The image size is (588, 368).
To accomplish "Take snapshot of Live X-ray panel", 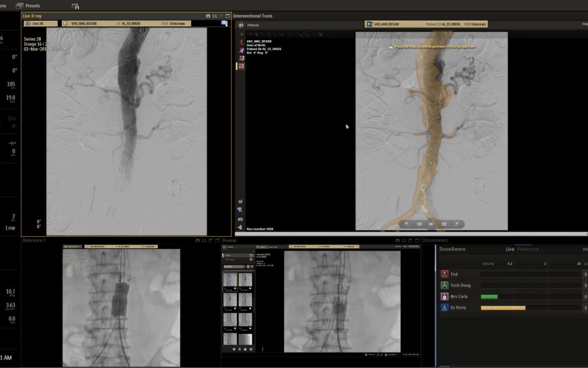I will tap(208, 16).
